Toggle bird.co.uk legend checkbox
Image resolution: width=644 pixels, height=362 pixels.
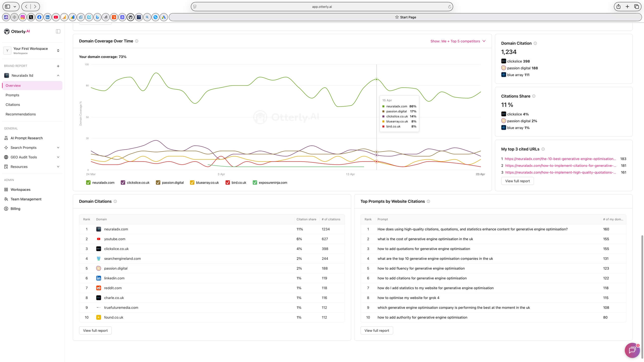coord(228,183)
